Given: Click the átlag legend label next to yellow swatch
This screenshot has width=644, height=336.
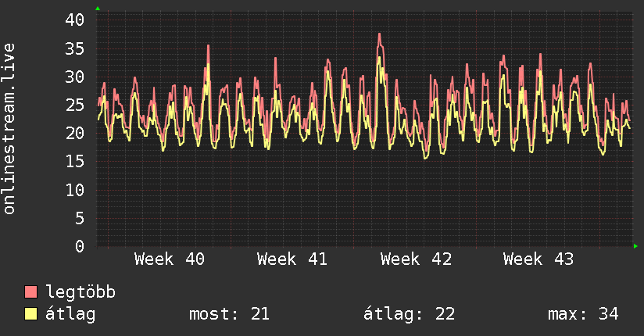Looking at the screenshot, I should (71, 314).
